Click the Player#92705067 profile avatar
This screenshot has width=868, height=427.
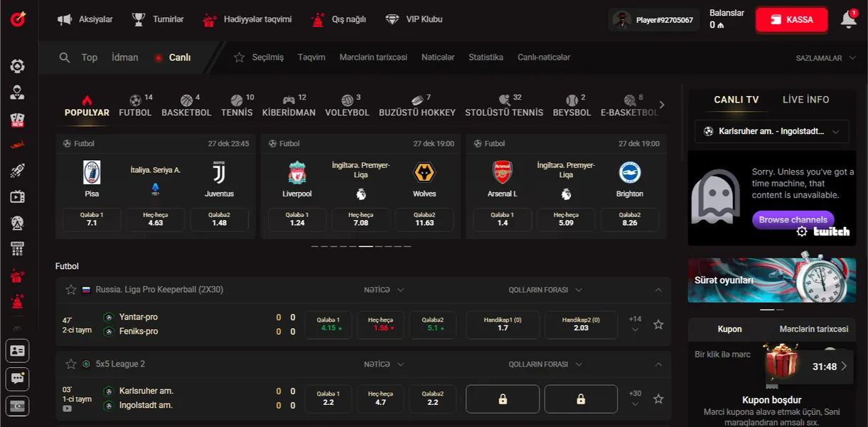pyautogui.click(x=622, y=20)
